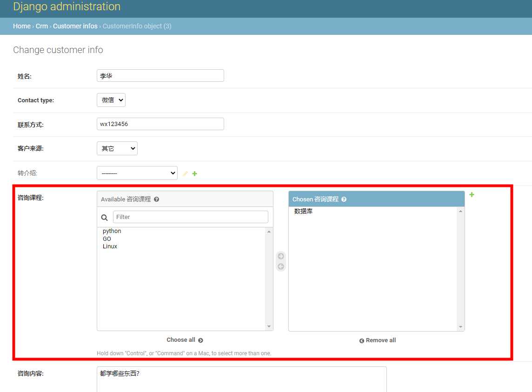532x392 pixels.
Task: Click Chosen list scrollbar up arrow
Action: (x=460, y=211)
